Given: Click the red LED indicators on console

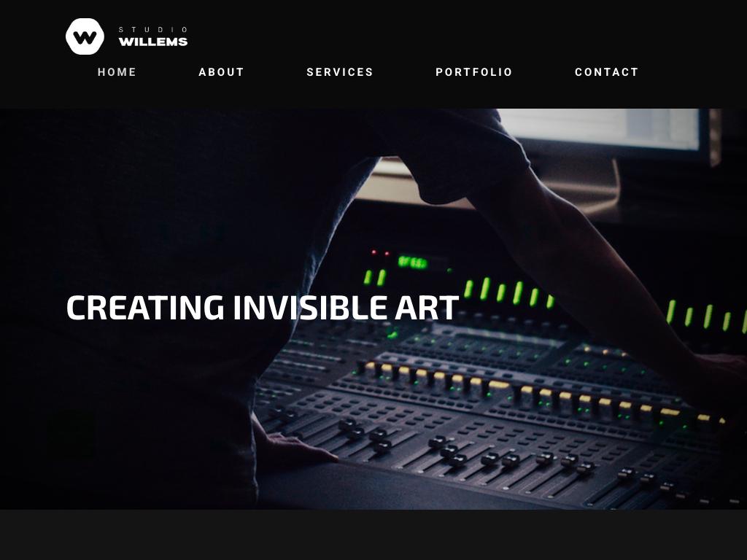Looking at the screenshot, I should pos(380,252).
